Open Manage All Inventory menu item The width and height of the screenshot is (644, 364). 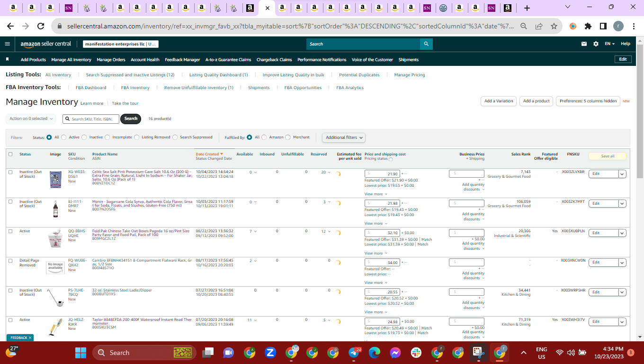click(71, 60)
